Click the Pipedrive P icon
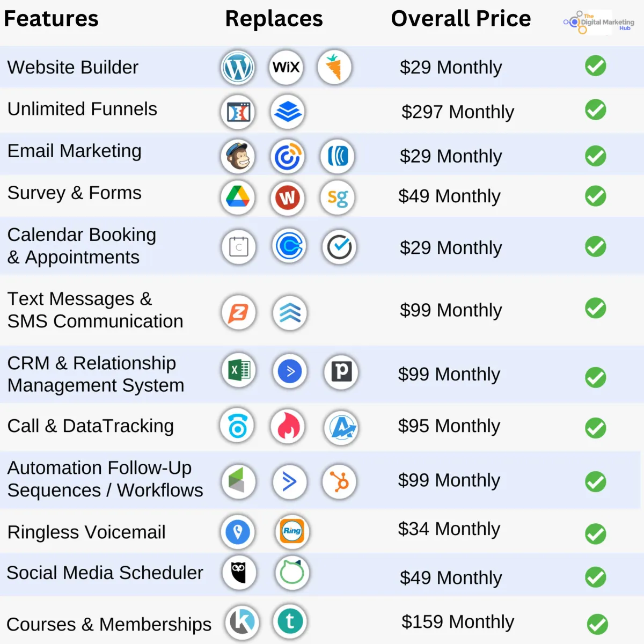644x644 pixels. point(341,371)
